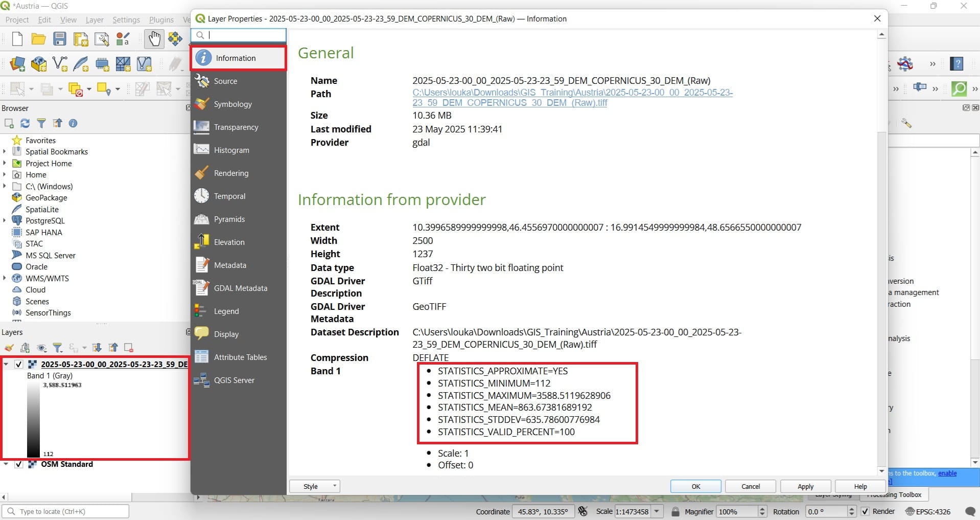Image resolution: width=980 pixels, height=520 pixels.
Task: Click the Browser Collapse All icon
Action: coord(57,123)
